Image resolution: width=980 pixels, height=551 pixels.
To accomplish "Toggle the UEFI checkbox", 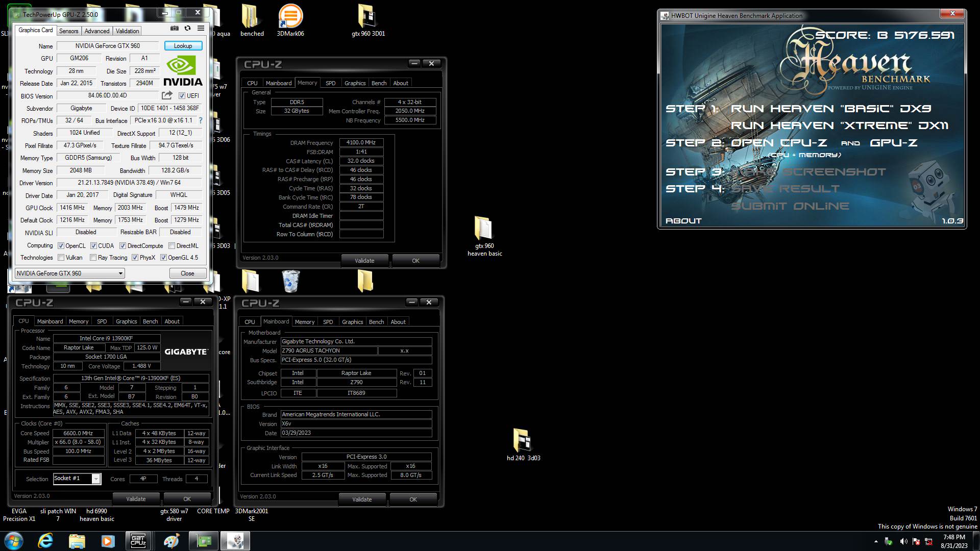I will pos(182,96).
